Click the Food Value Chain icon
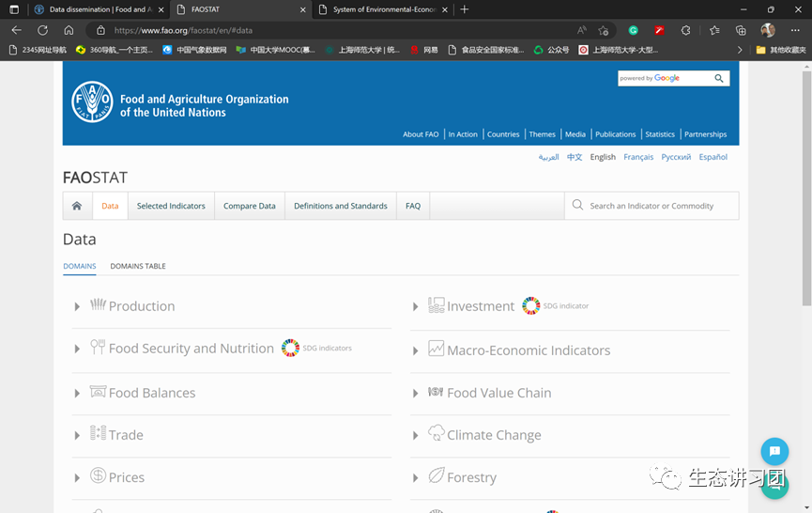This screenshot has width=812, height=513. [436, 392]
